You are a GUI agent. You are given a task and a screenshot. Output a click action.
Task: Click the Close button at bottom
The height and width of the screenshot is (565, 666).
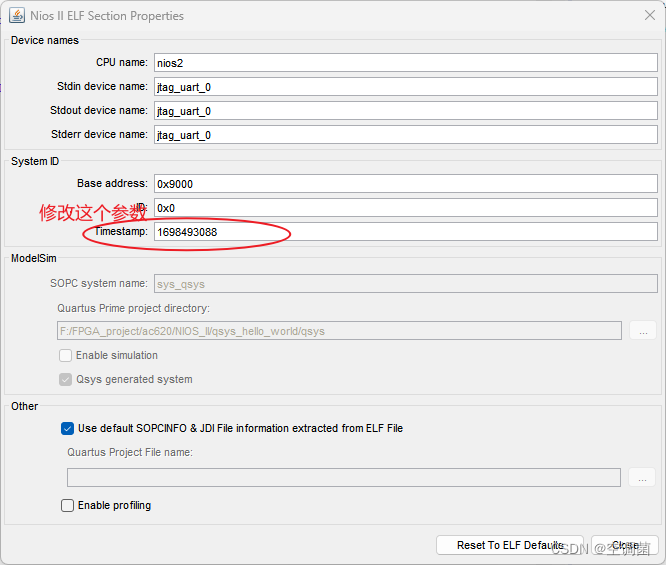tap(625, 545)
